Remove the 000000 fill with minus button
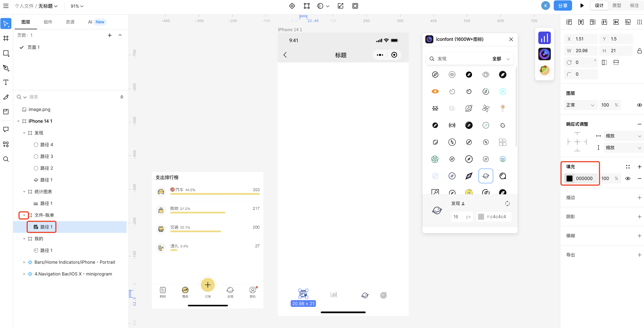The image size is (644, 328). point(639,178)
